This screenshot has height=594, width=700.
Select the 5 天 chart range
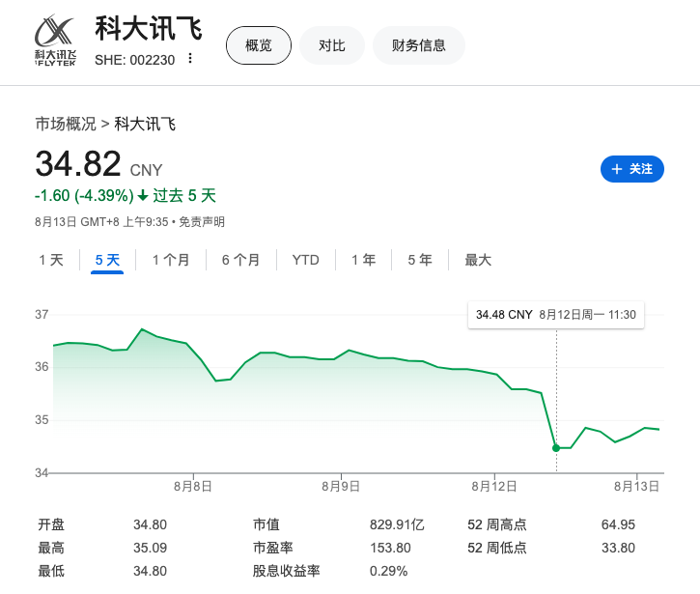(x=107, y=260)
